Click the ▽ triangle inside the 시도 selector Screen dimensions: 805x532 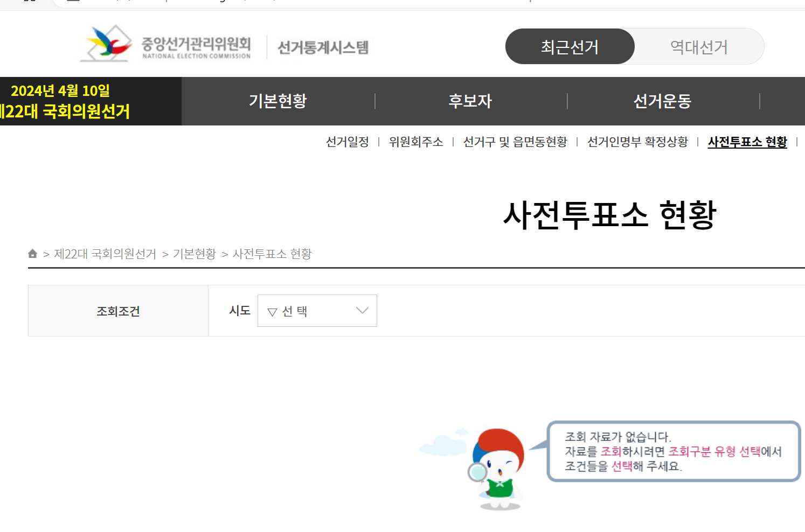(271, 311)
